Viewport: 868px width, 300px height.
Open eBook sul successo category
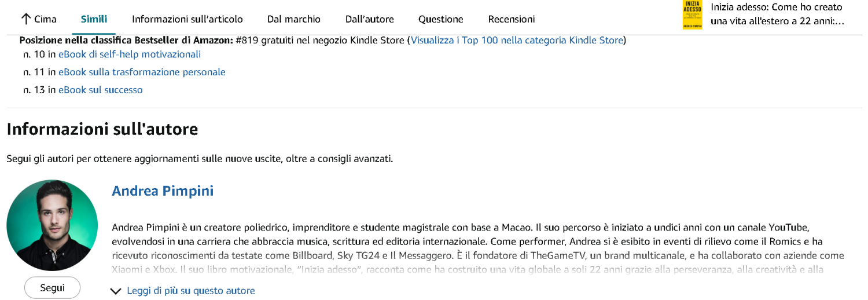[x=100, y=90]
